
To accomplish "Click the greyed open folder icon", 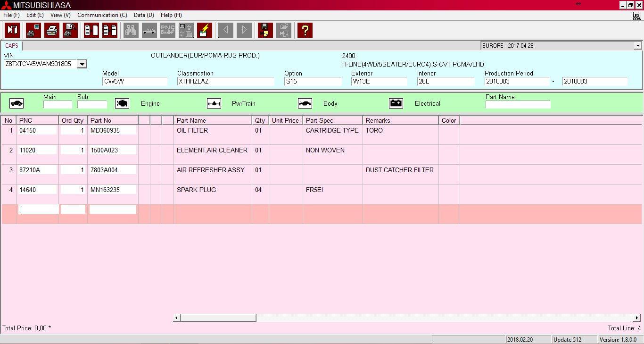I will (284, 30).
